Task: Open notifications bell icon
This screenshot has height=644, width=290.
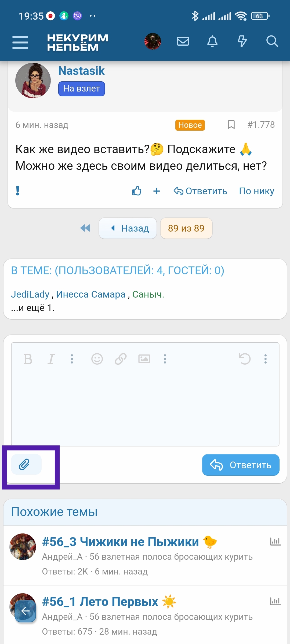Action: pyautogui.click(x=212, y=41)
